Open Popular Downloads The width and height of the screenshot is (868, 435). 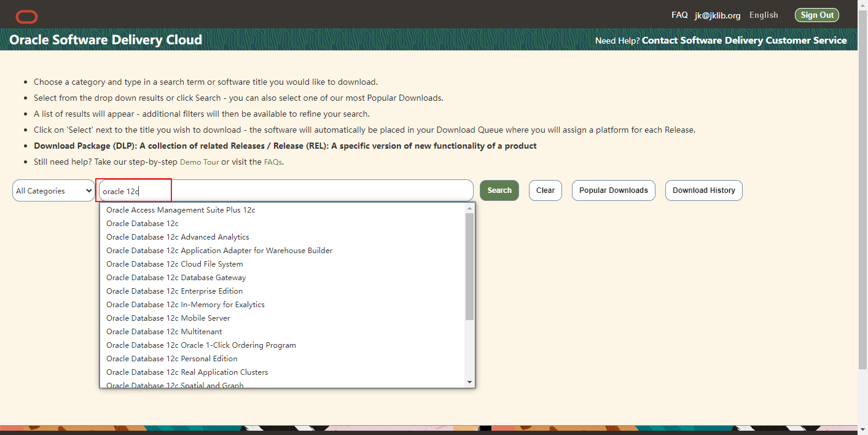613,190
